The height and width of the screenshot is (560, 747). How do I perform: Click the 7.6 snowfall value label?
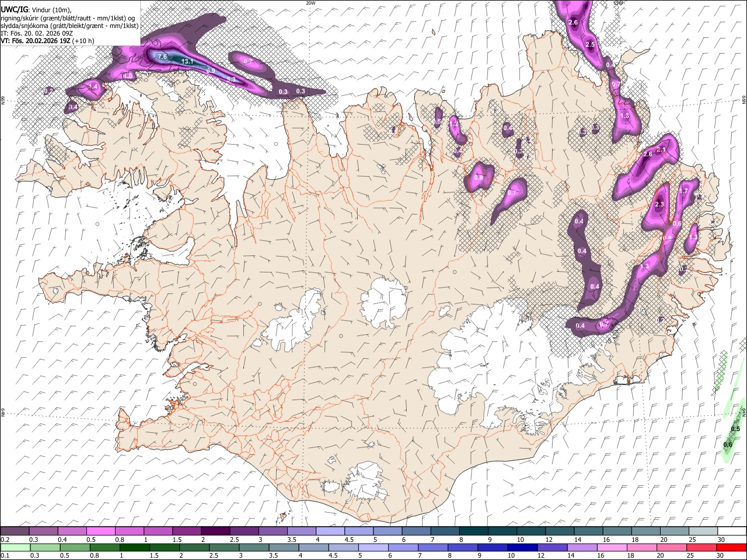tap(163, 57)
